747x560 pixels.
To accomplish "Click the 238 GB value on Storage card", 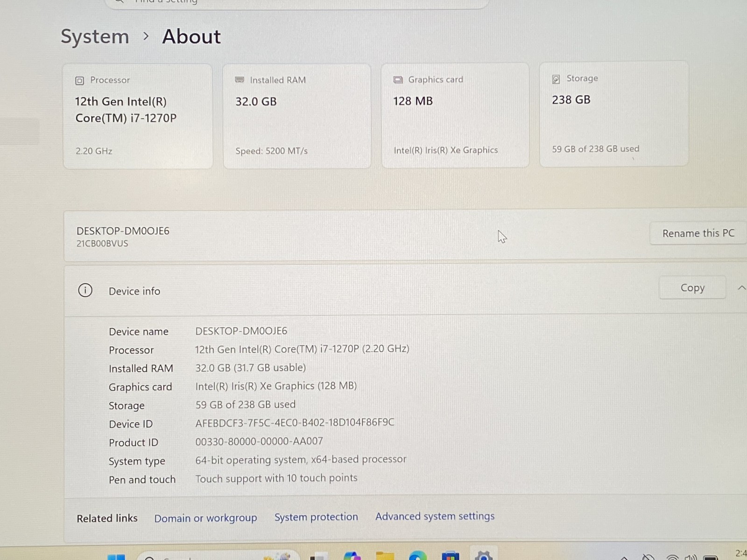I will point(571,100).
